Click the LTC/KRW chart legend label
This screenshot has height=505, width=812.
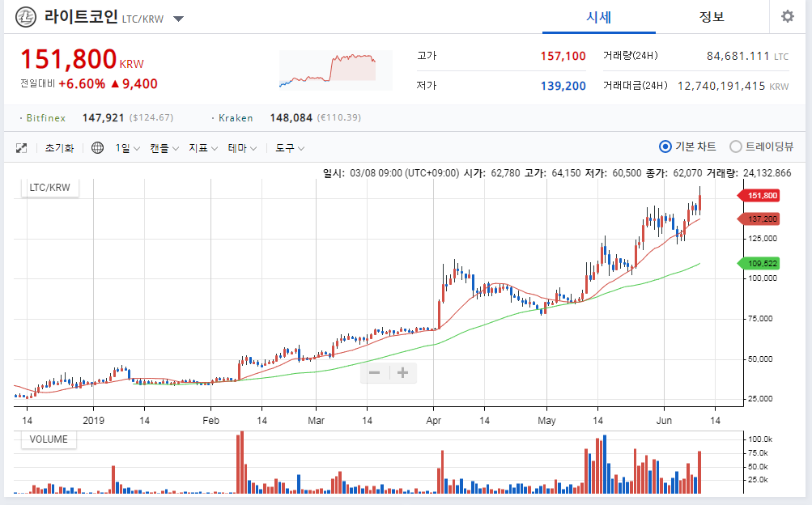coord(49,187)
